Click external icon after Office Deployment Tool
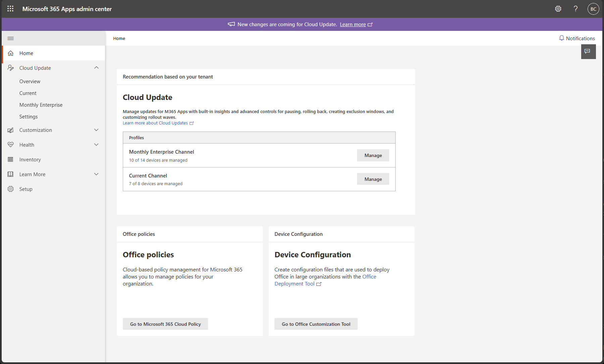The image size is (604, 364). pyautogui.click(x=319, y=284)
